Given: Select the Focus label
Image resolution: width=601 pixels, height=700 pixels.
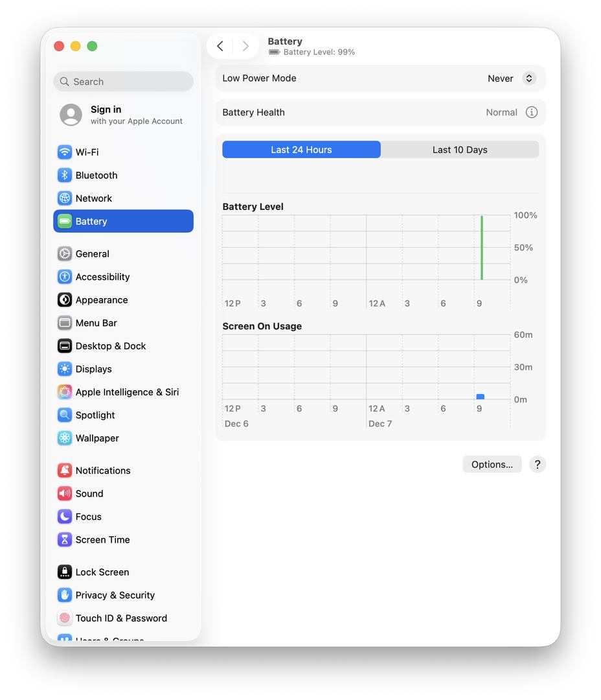Looking at the screenshot, I should click(x=88, y=517).
